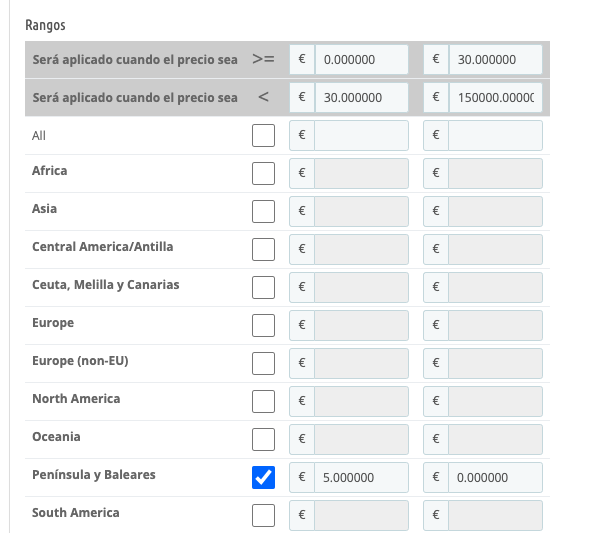Image resolution: width=616 pixels, height=533 pixels.
Task: Tick the North America checkbox
Action: tap(263, 402)
